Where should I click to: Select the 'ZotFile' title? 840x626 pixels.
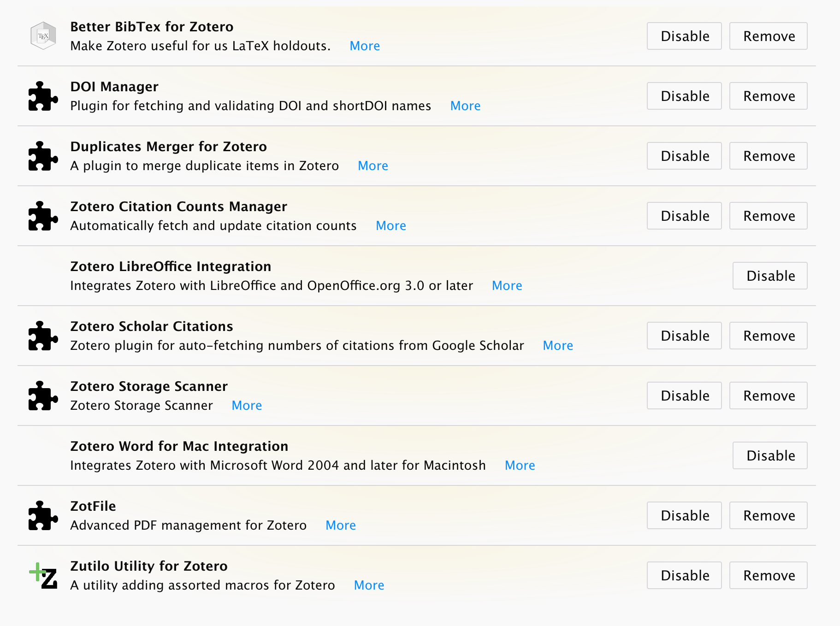tap(93, 506)
